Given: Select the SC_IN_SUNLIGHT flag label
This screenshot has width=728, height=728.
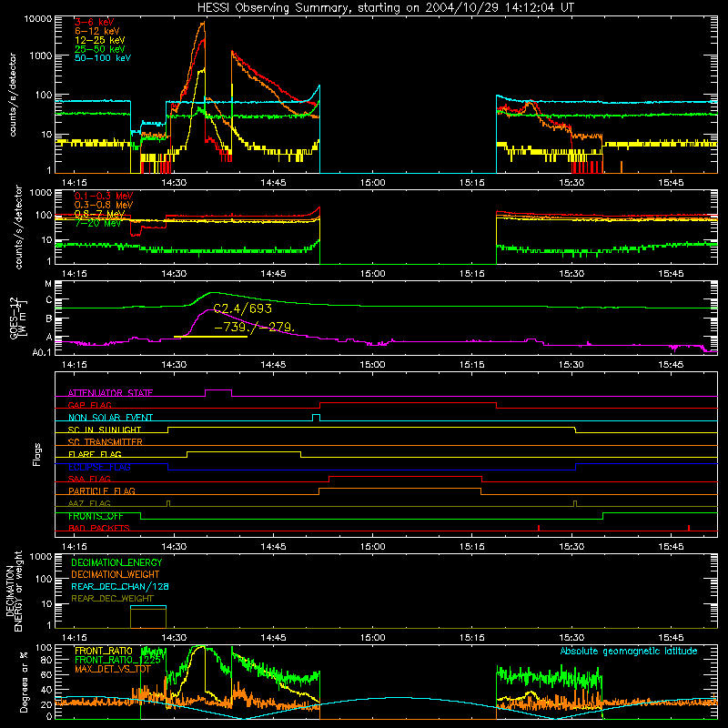Looking at the screenshot, I should click(105, 430).
